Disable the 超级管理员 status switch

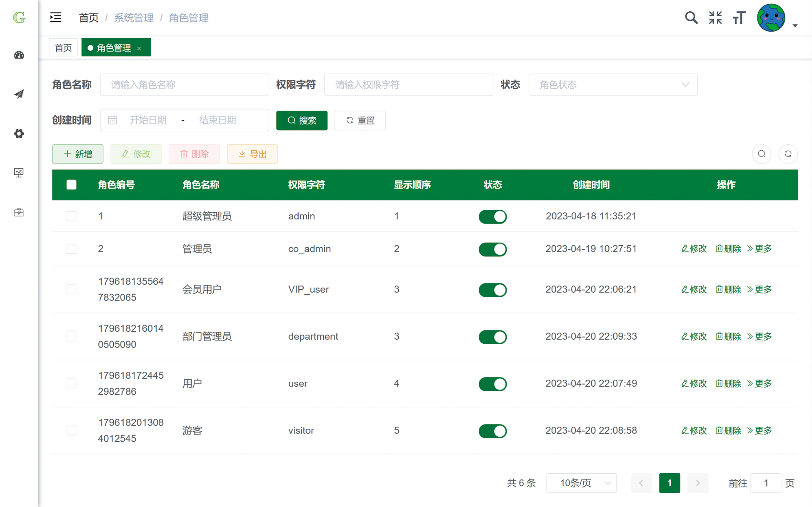492,216
